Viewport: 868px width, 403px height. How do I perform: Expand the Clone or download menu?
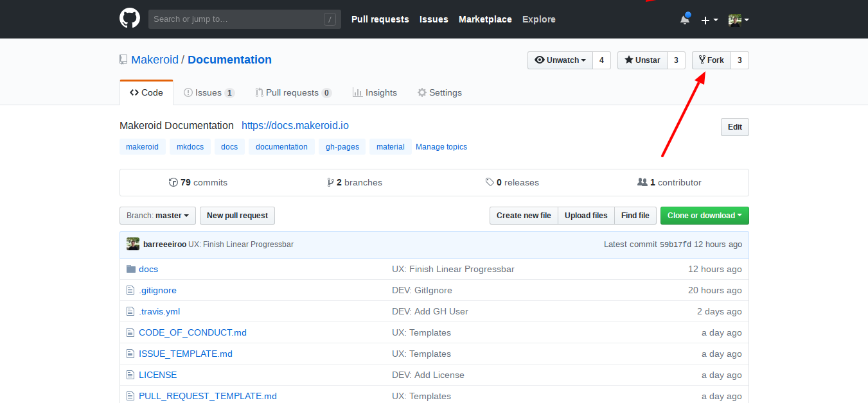704,216
